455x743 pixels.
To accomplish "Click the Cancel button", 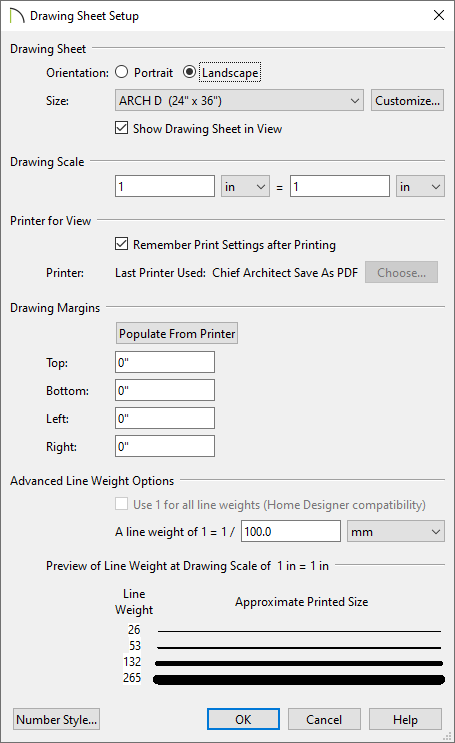I will click(x=324, y=719).
